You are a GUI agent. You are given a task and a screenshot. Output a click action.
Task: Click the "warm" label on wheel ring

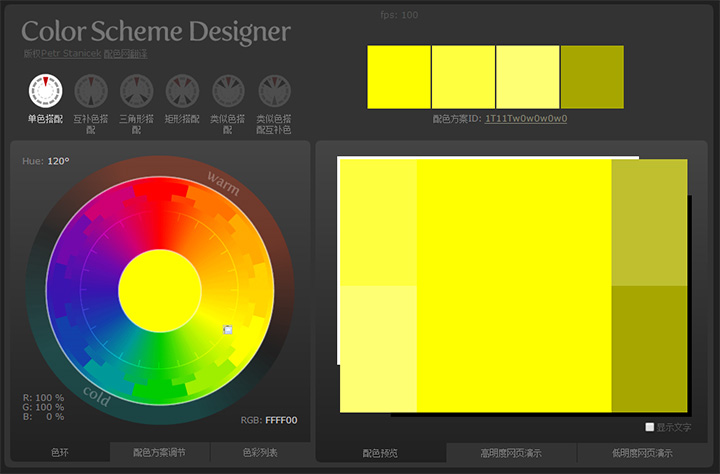(x=223, y=183)
